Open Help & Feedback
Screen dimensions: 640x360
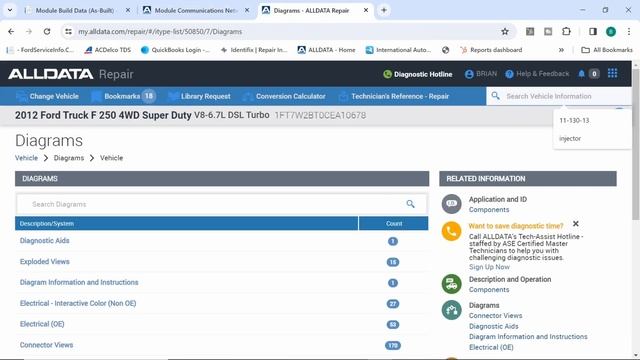pyautogui.click(x=537, y=74)
